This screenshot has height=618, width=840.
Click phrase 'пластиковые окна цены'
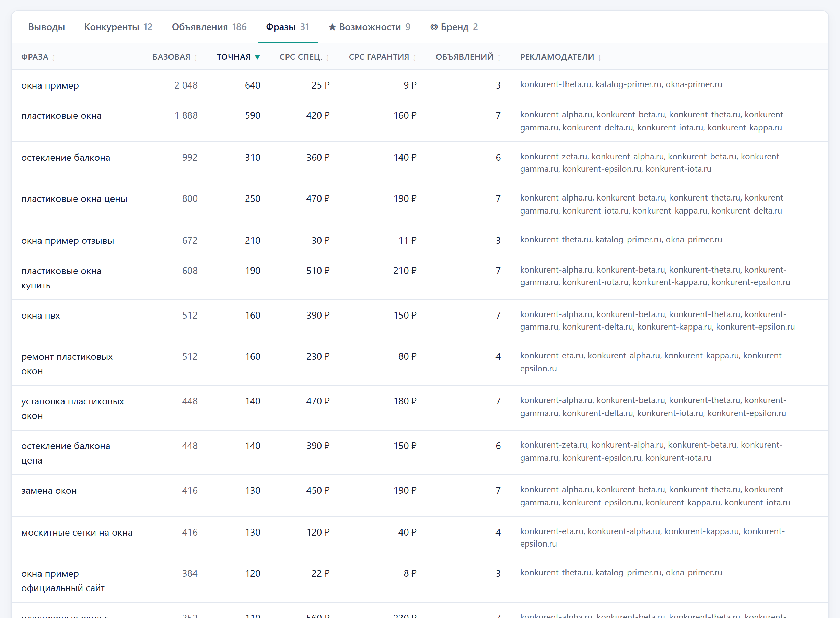74,199
